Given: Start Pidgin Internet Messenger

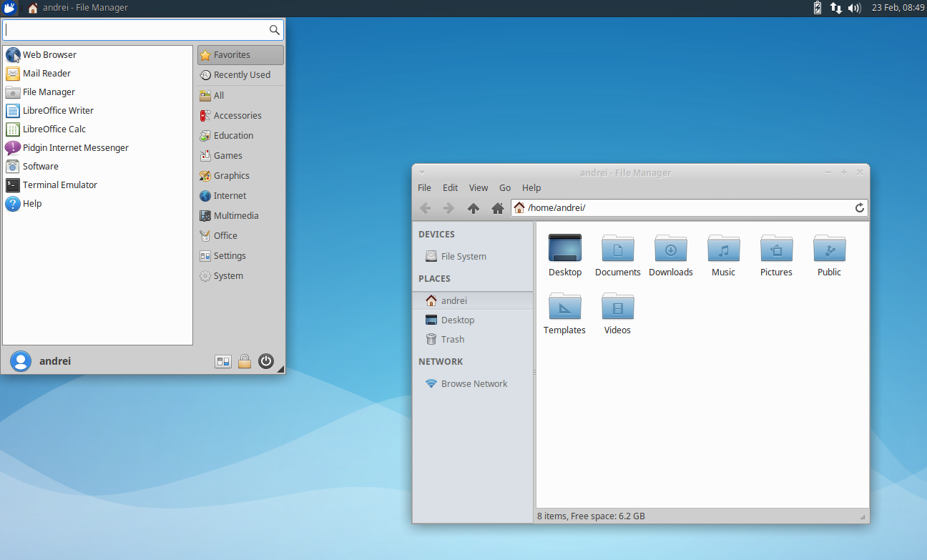Looking at the screenshot, I should click(x=74, y=147).
